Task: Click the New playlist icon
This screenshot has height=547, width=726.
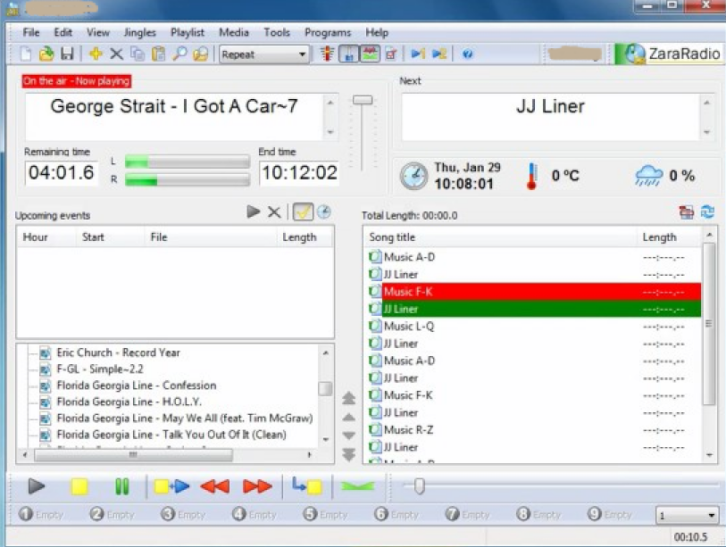Action: (26, 54)
